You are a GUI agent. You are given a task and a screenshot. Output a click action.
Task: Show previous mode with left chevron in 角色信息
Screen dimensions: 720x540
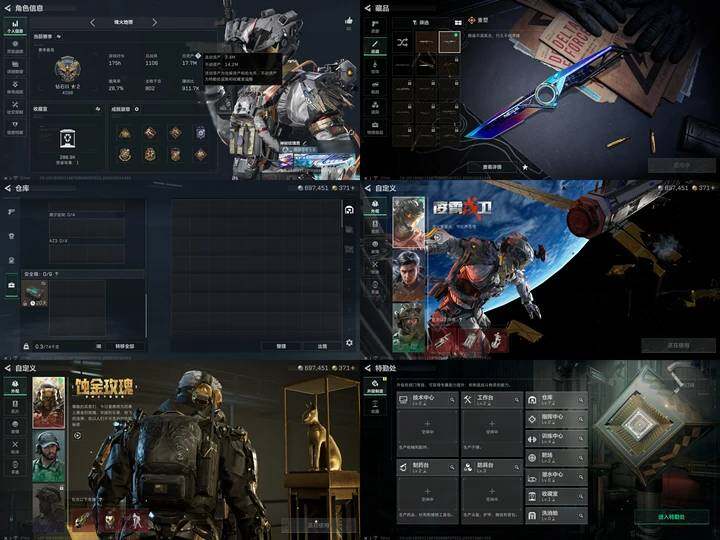pos(93,22)
